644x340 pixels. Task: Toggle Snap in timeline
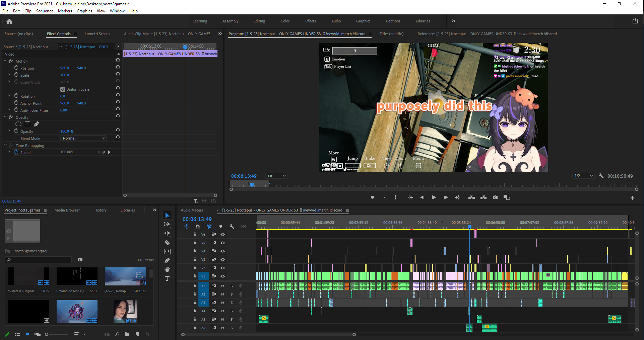click(198, 227)
